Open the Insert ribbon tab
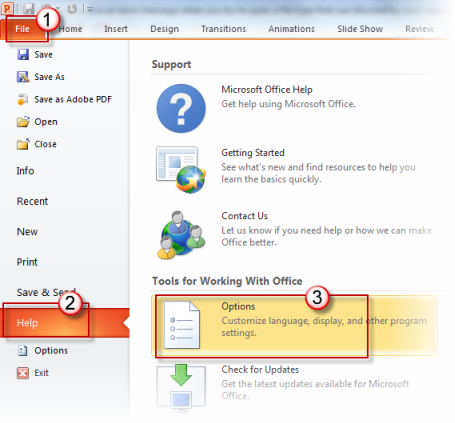The height and width of the screenshot is (423, 455). pos(116,29)
